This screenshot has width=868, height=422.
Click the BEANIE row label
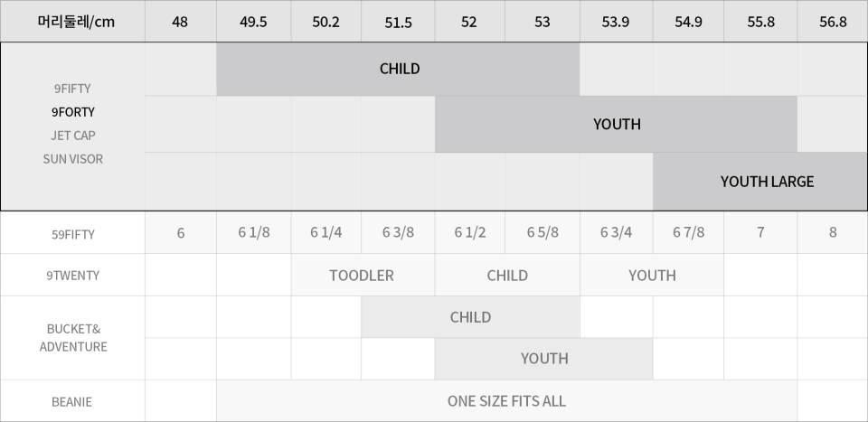click(72, 401)
